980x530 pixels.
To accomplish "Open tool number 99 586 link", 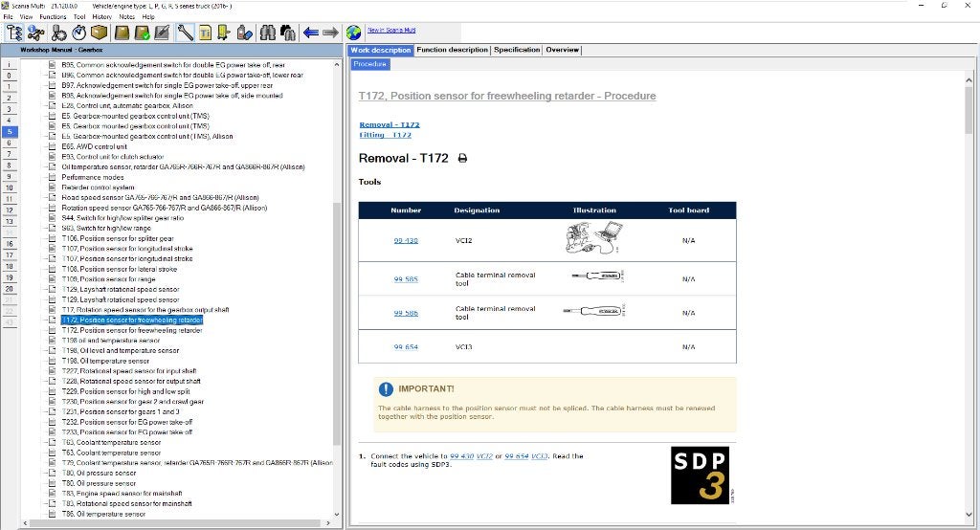I will point(406,313).
